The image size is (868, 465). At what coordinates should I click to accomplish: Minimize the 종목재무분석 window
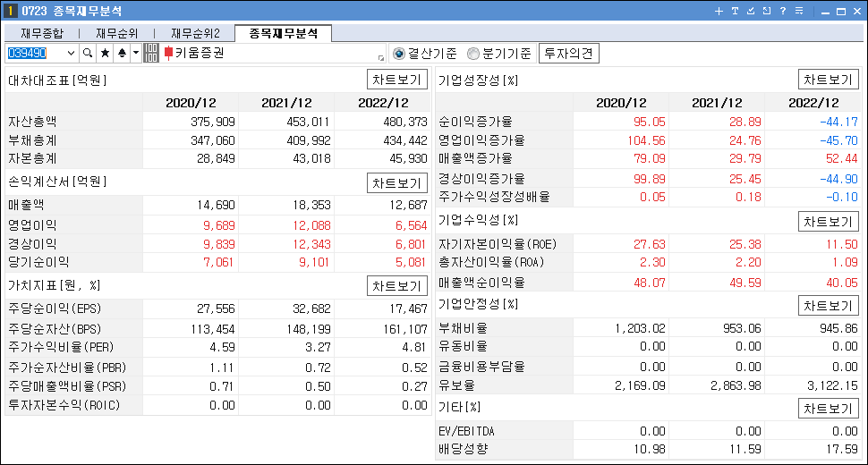point(825,12)
